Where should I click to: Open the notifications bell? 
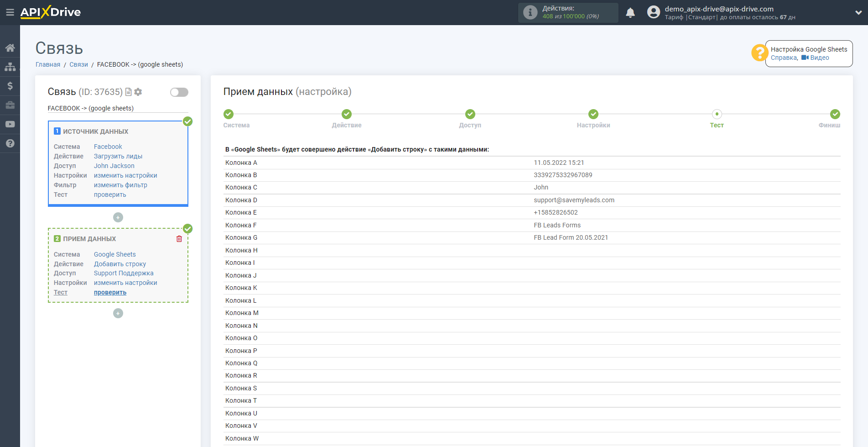click(x=630, y=12)
